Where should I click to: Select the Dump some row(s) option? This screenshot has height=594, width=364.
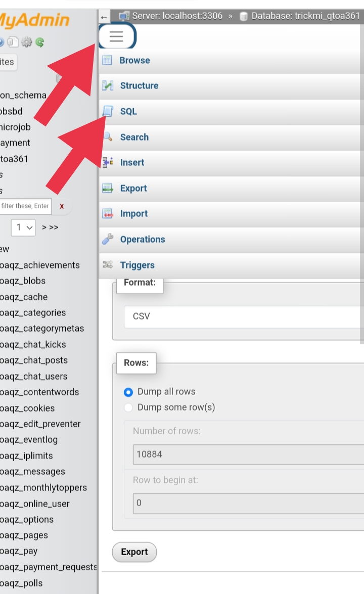[128, 407]
